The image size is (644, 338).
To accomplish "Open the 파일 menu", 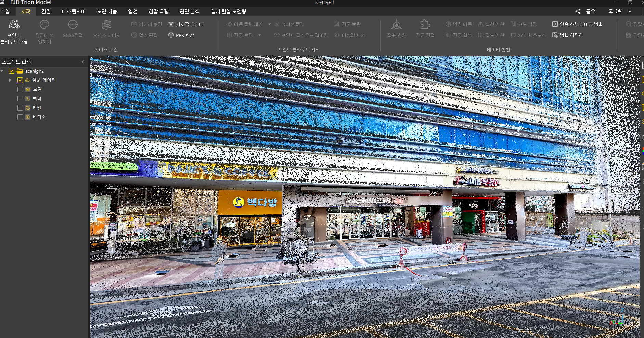I will [x=5, y=11].
